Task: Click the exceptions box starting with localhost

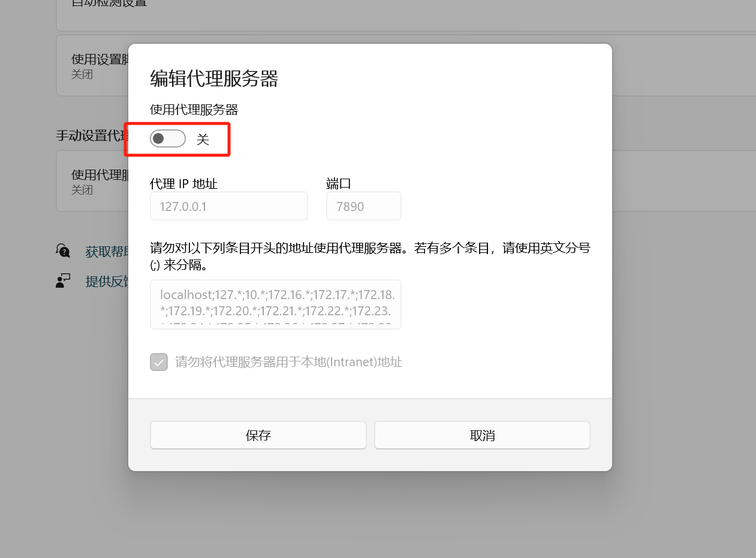Action: click(x=276, y=304)
